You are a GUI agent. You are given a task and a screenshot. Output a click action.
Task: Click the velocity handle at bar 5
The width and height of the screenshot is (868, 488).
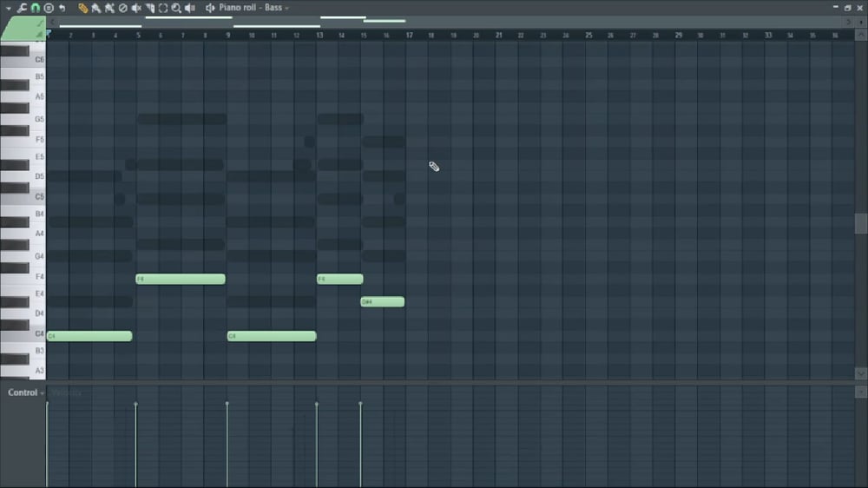(x=135, y=405)
